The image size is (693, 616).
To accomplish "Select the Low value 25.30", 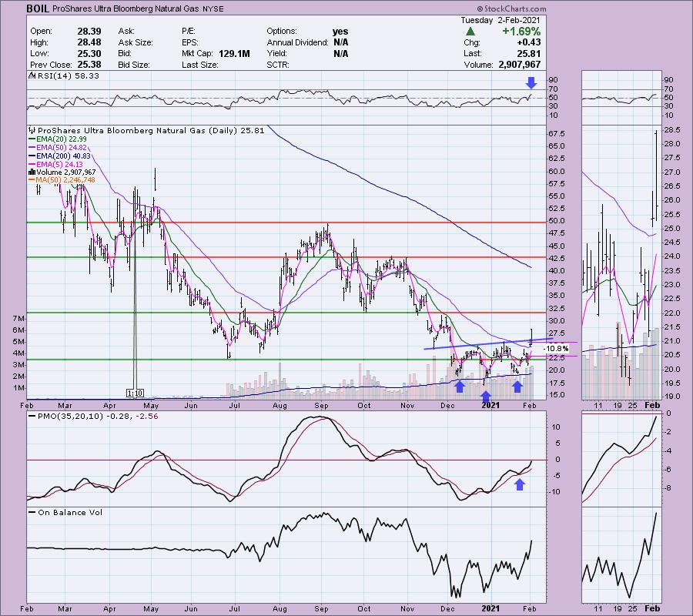I will [x=89, y=53].
